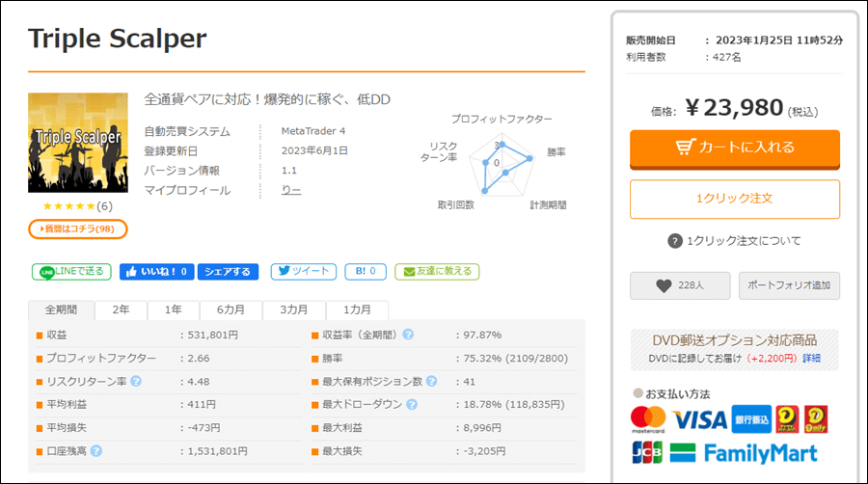Add to cart with カートに入れる
The image size is (868, 484).
(735, 148)
